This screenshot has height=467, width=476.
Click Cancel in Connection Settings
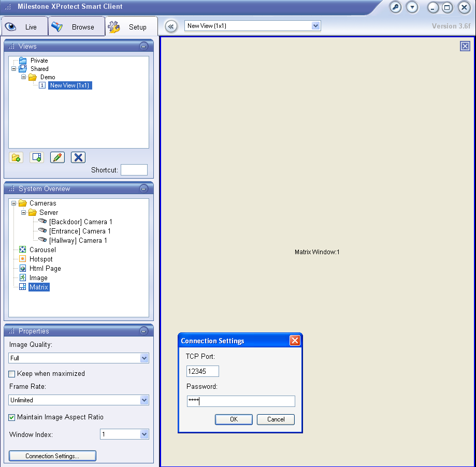click(x=276, y=419)
